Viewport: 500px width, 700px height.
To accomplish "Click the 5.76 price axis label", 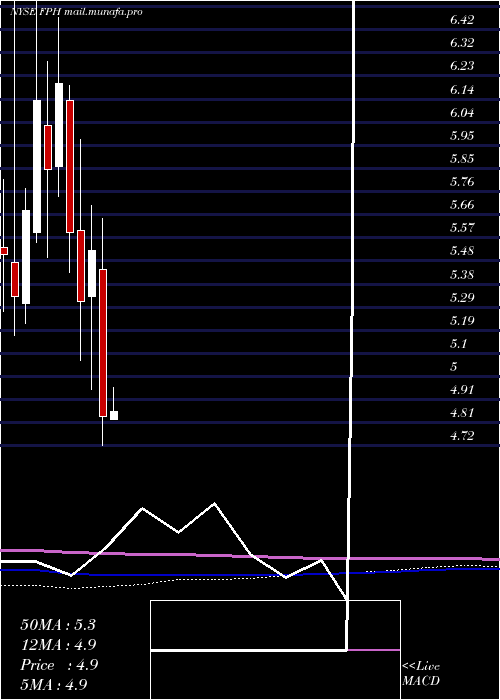I will 462,182.
